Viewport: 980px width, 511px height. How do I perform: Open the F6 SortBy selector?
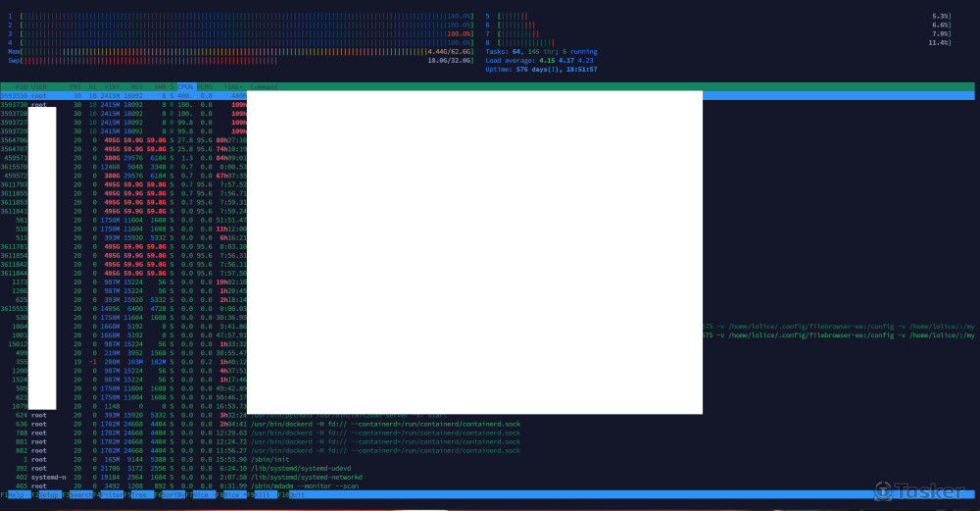170,493
